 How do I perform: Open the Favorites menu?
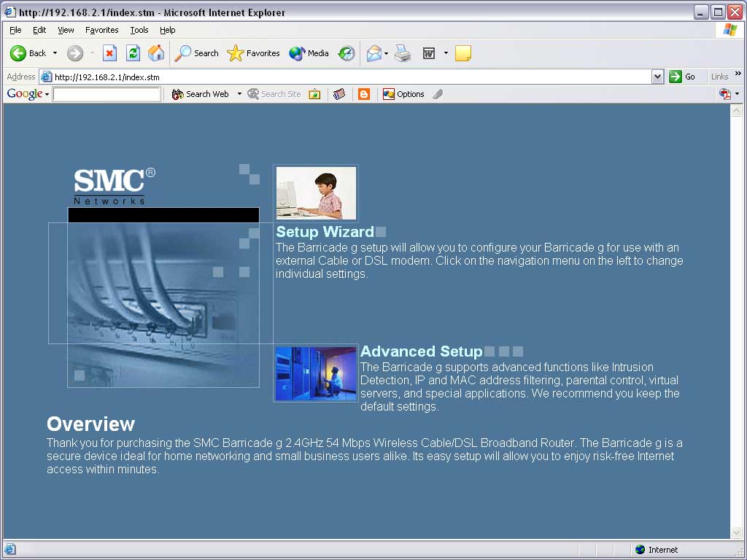click(102, 30)
